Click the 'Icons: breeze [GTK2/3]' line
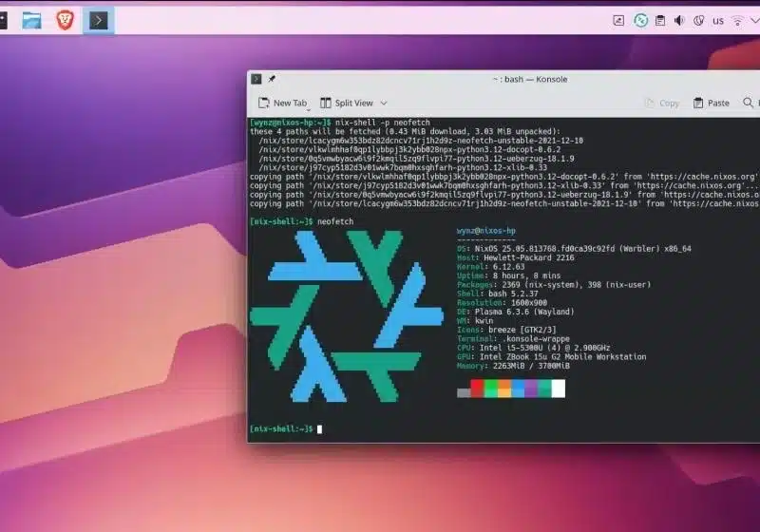 click(506, 330)
